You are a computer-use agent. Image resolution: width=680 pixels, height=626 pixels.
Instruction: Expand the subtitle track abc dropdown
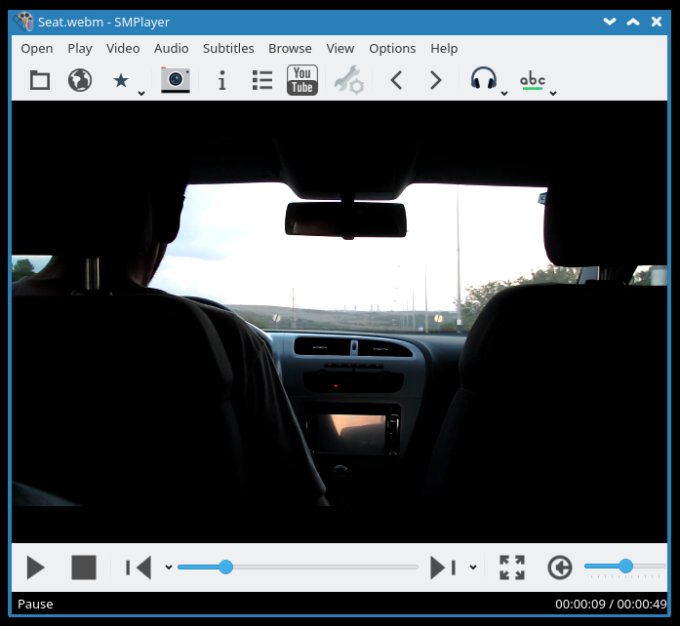553,93
